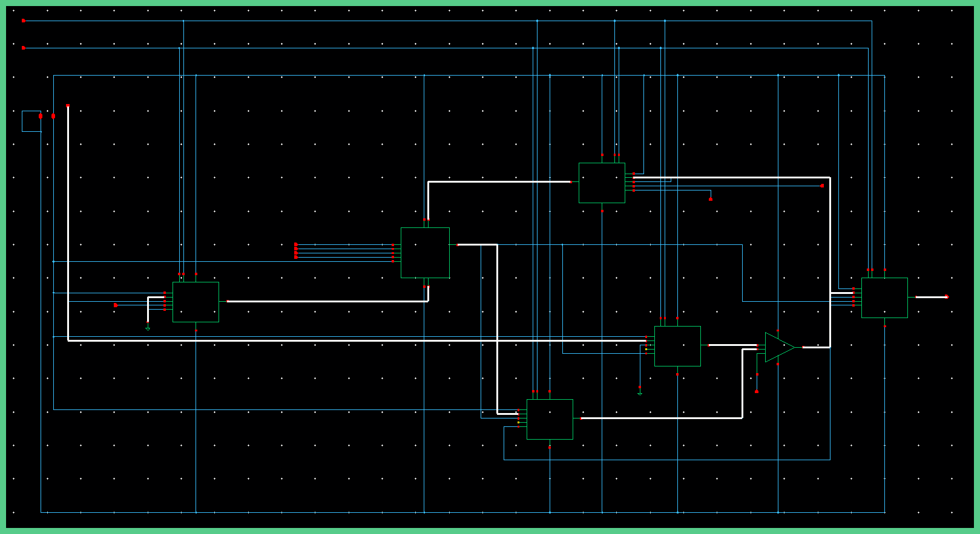This screenshot has width=980, height=534.
Task: Select the topmost green-outlined block
Action: [x=602, y=183]
